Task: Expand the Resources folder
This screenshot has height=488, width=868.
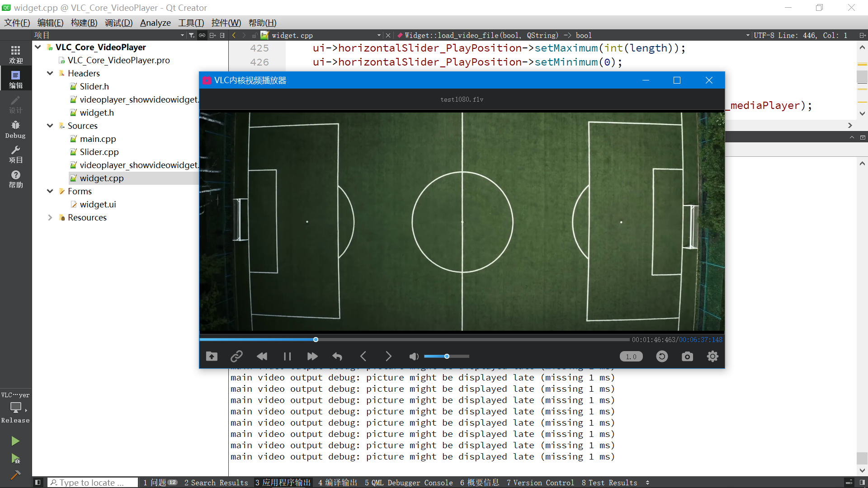Action: point(50,217)
